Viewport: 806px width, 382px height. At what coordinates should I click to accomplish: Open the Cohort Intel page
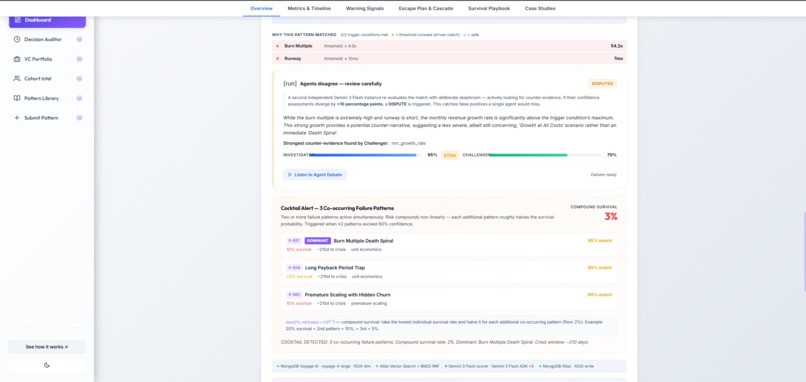click(47, 79)
